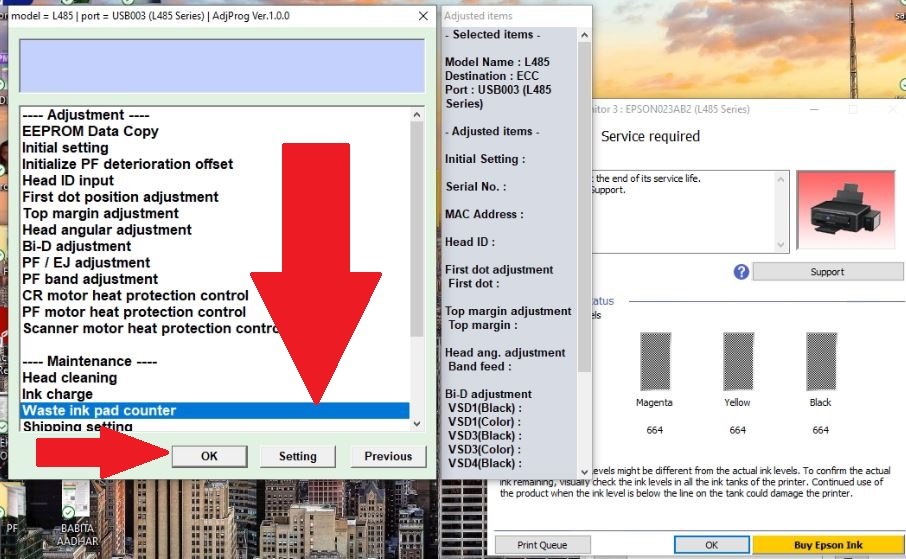Click the Yellow ink level indicator

click(738, 361)
